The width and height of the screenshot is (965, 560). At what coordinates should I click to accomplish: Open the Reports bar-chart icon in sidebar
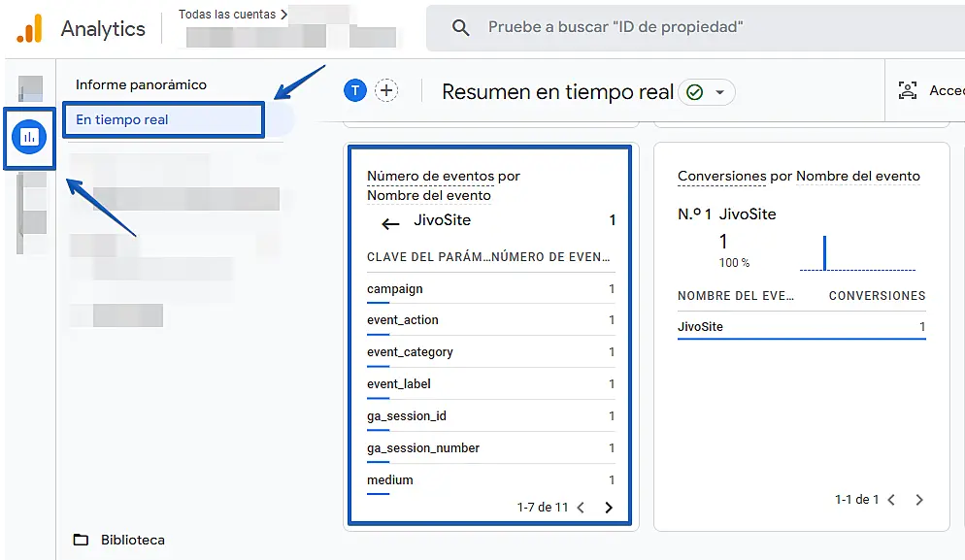point(28,138)
